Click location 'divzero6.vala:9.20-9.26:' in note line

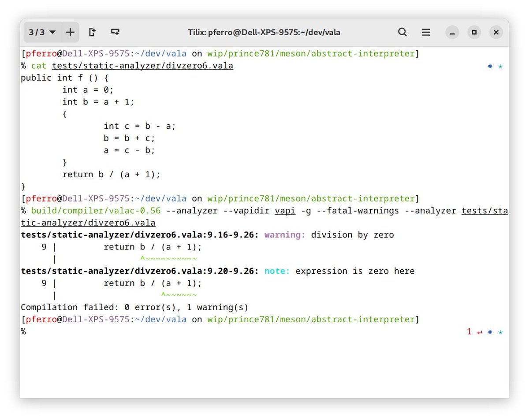[197, 271]
